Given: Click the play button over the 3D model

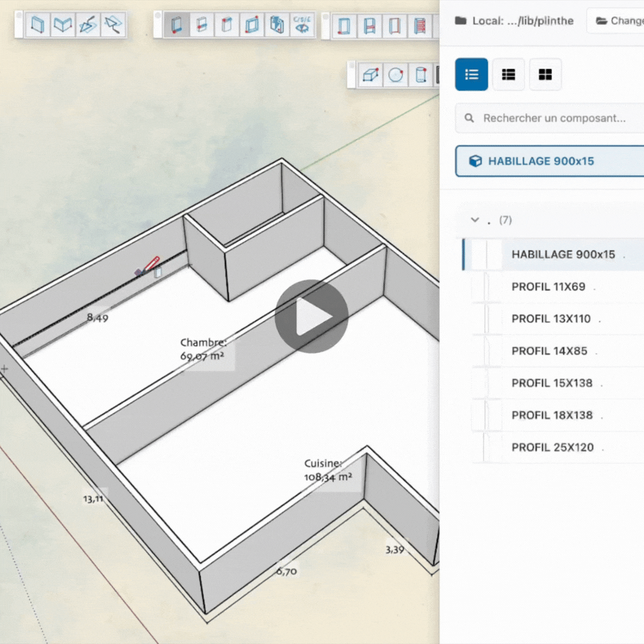Looking at the screenshot, I should pos(311,317).
